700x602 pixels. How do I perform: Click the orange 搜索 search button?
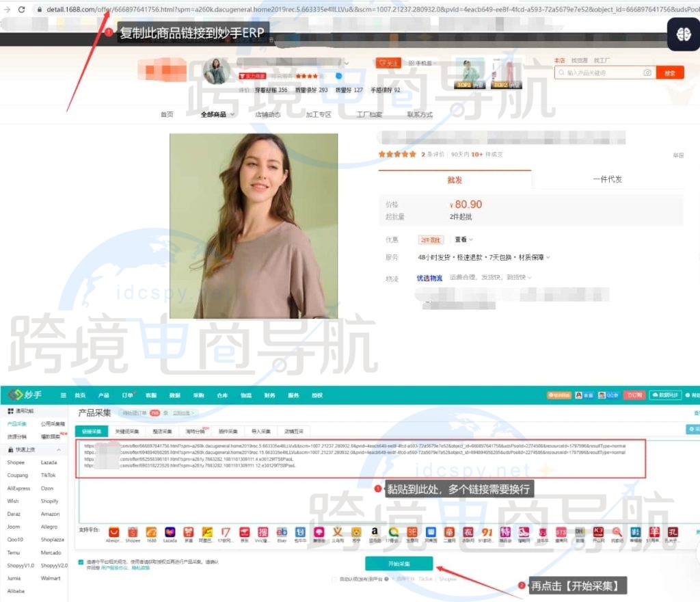click(669, 73)
